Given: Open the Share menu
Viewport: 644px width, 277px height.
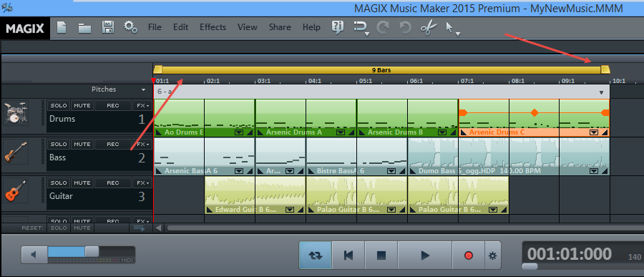Looking at the screenshot, I should [x=280, y=27].
